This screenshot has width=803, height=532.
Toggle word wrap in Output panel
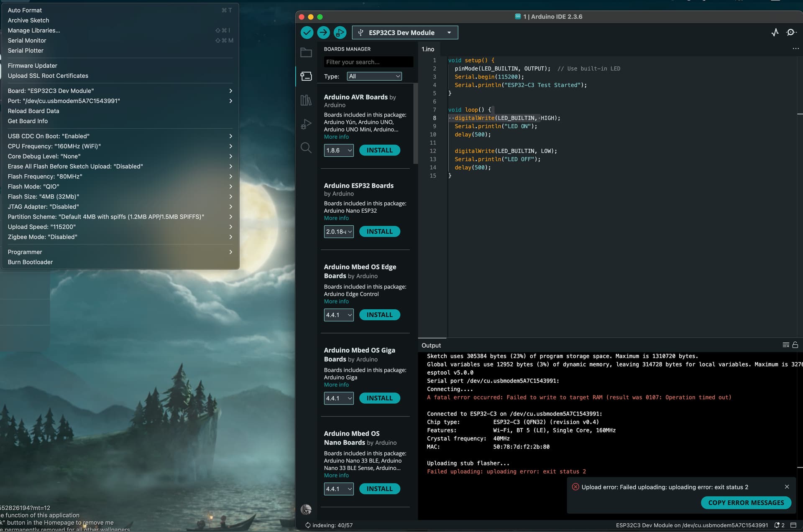[x=785, y=345]
